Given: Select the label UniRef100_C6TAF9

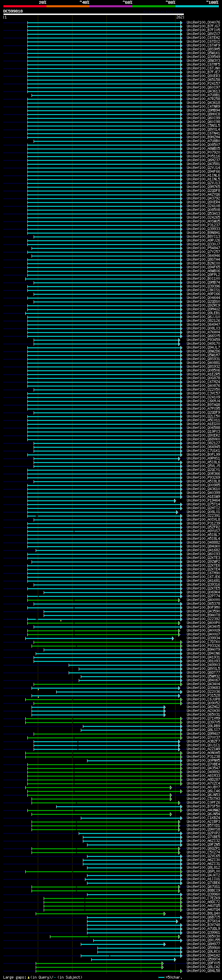Looking at the screenshot, I should tap(203, 45).
